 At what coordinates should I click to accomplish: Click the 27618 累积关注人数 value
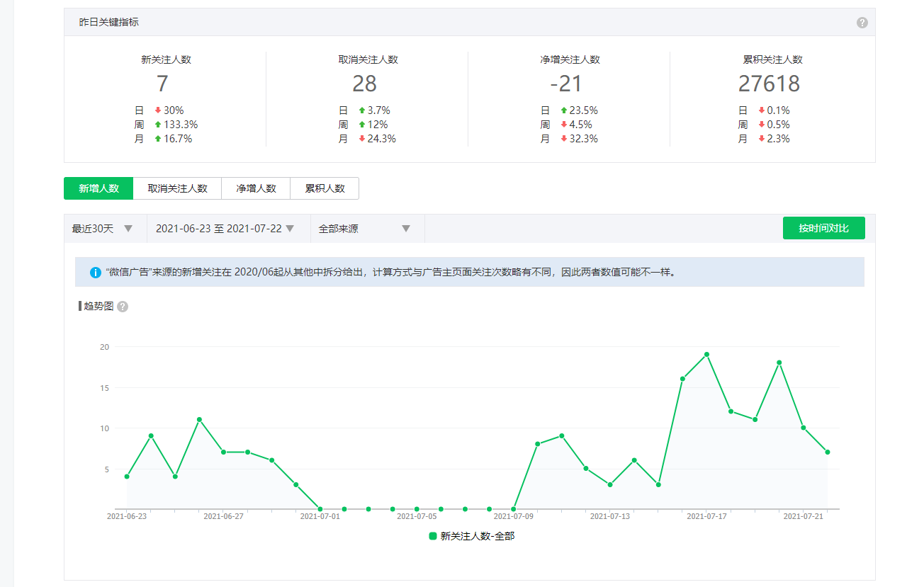tap(769, 84)
